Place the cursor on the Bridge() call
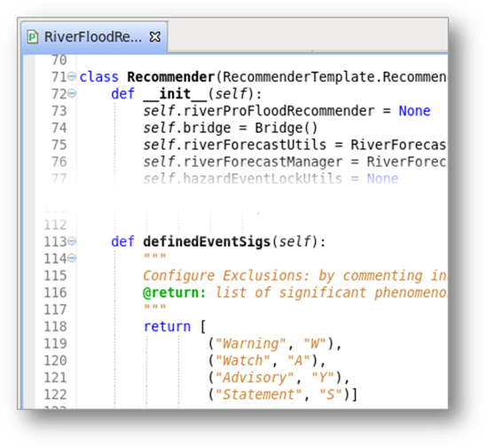 click(286, 128)
